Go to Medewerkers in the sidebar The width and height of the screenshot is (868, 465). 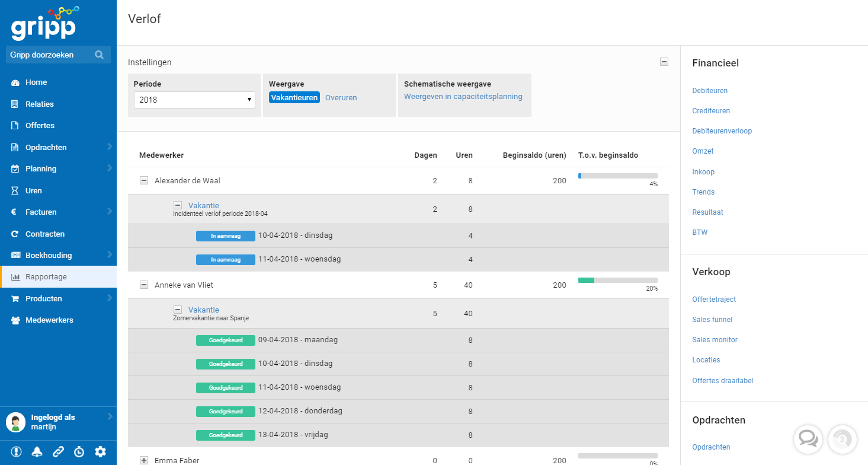49,320
